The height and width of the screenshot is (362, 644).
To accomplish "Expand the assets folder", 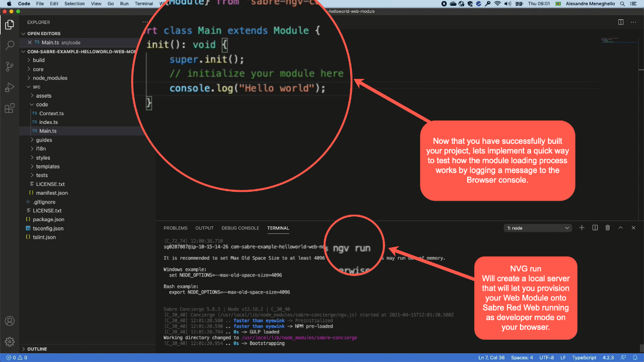I will [43, 96].
